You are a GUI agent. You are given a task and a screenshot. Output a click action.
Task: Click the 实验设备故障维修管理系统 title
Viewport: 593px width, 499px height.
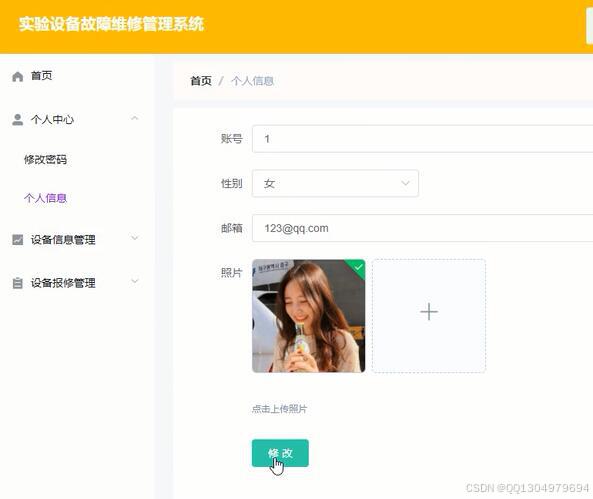click(112, 24)
